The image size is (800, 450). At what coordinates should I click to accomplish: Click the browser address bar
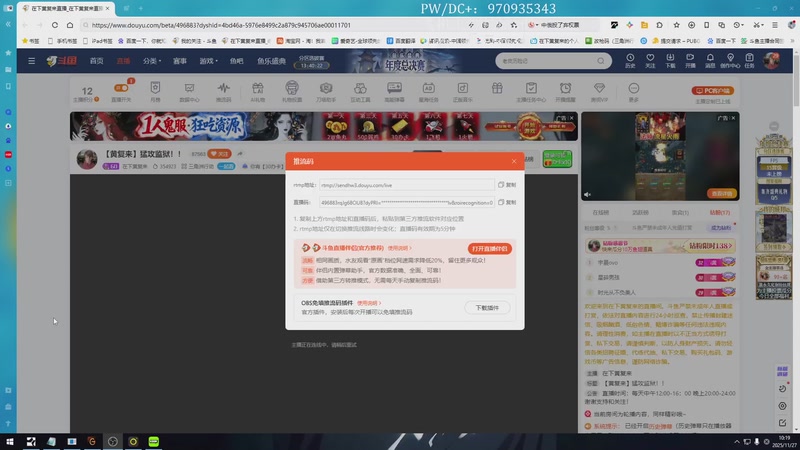click(276, 25)
